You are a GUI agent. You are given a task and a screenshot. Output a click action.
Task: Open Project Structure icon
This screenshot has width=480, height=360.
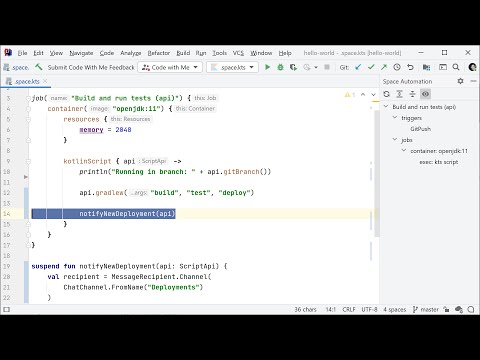point(426,67)
